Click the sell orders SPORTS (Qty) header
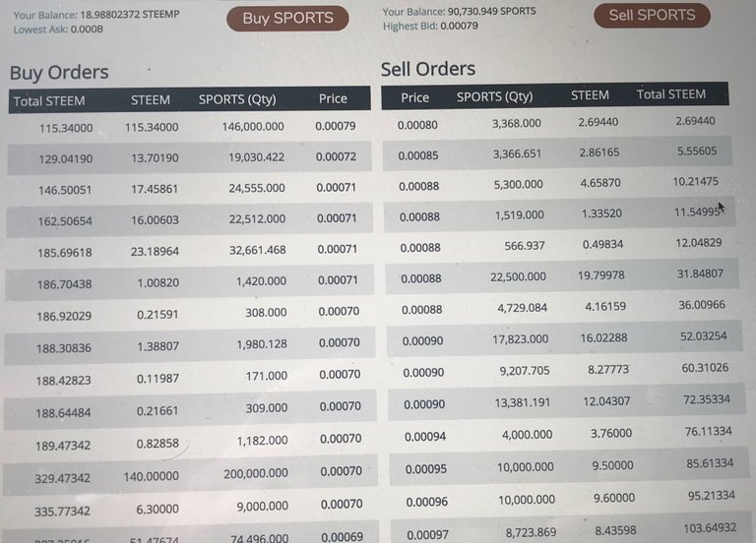The width and height of the screenshot is (756, 543). tap(495, 96)
